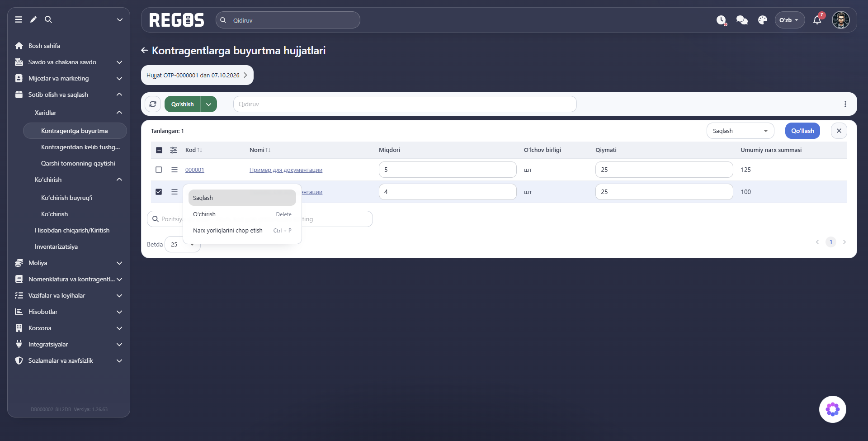Open the user avatar profile
Viewport: 868px width, 441px height.
click(841, 20)
